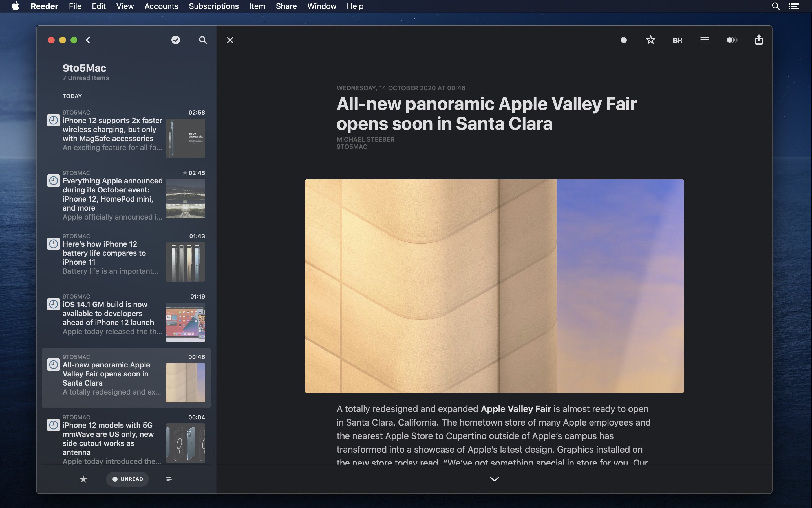Click the TODAY section header
Image resolution: width=812 pixels, height=508 pixels.
[x=72, y=96]
